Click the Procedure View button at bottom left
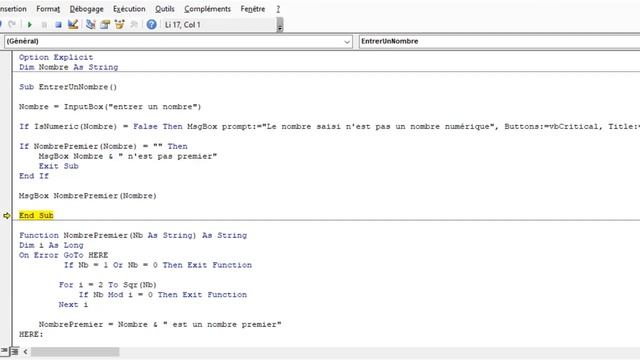 (x=4, y=351)
